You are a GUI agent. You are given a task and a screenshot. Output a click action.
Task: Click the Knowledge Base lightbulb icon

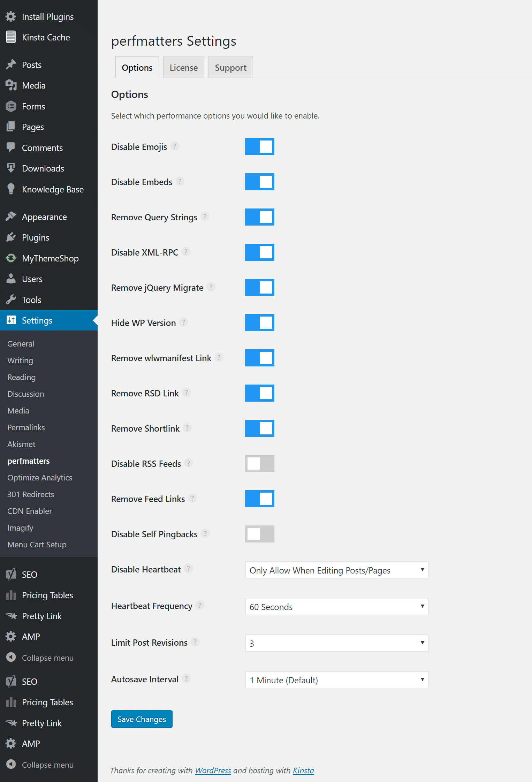[11, 189]
